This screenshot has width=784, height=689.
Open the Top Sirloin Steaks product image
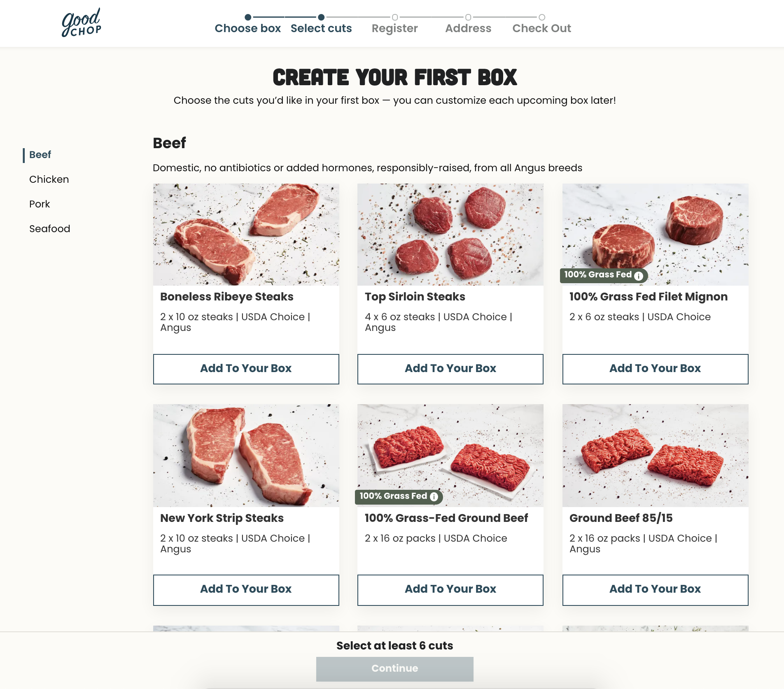tap(450, 235)
